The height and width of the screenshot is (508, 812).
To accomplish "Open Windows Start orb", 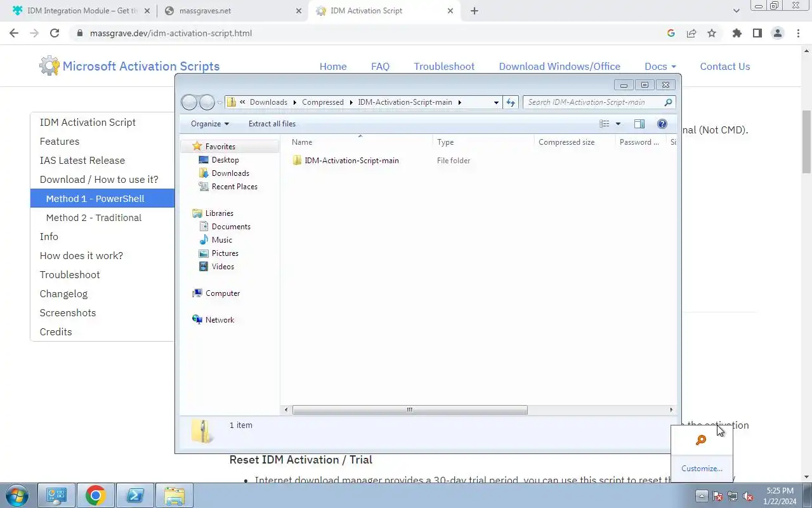I will pos(17,495).
